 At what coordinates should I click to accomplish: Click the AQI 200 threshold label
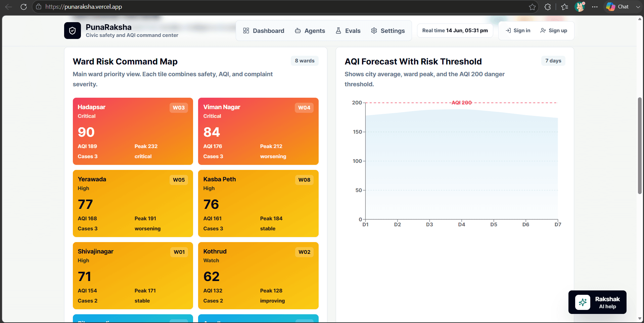pos(462,103)
